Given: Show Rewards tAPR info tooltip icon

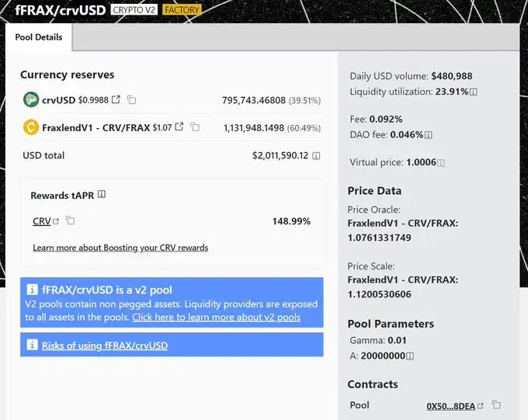Looking at the screenshot, I should [102, 195].
